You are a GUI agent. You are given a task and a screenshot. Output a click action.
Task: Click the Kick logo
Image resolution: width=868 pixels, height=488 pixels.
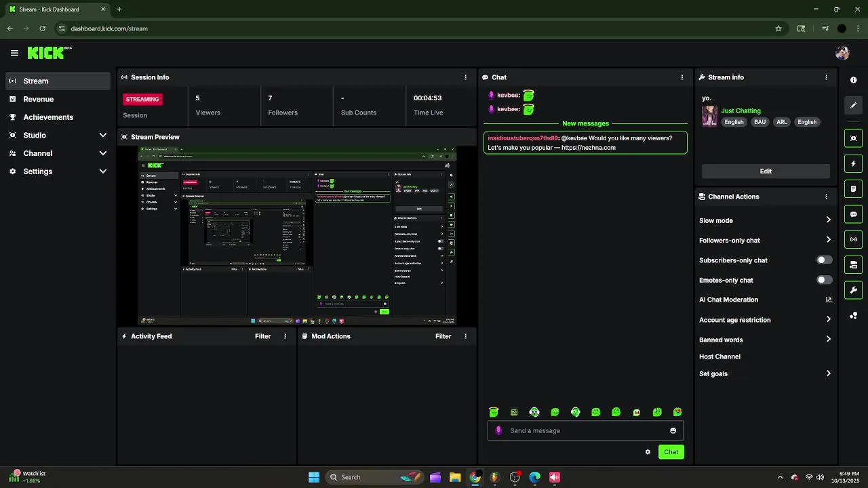click(x=50, y=53)
